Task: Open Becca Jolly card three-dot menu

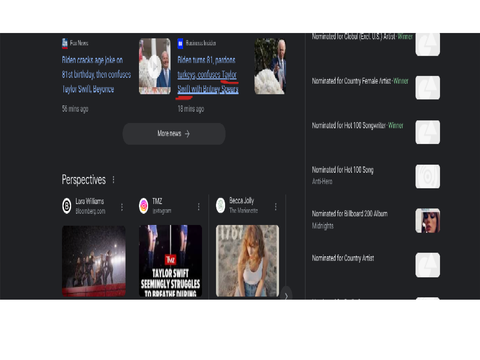Action: [275, 207]
